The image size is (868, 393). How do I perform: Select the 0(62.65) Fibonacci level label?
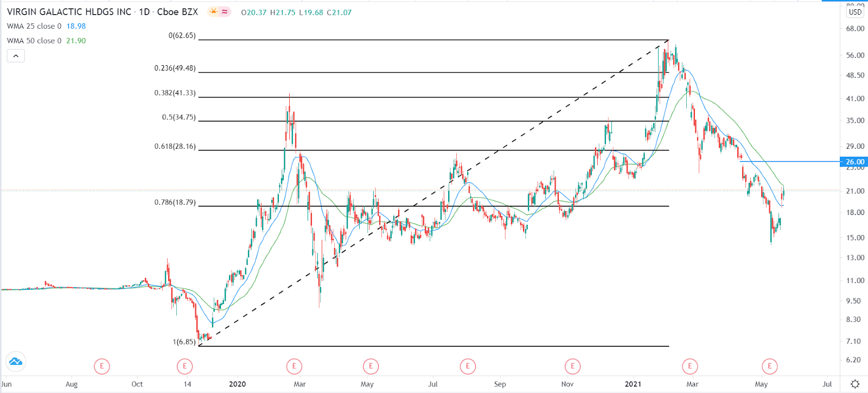pyautogui.click(x=182, y=35)
